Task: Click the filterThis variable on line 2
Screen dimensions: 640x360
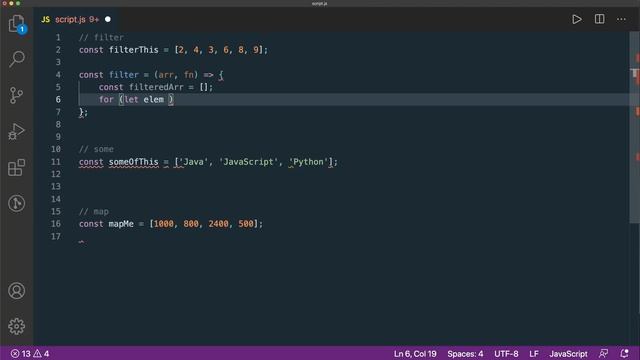Action: point(133,50)
